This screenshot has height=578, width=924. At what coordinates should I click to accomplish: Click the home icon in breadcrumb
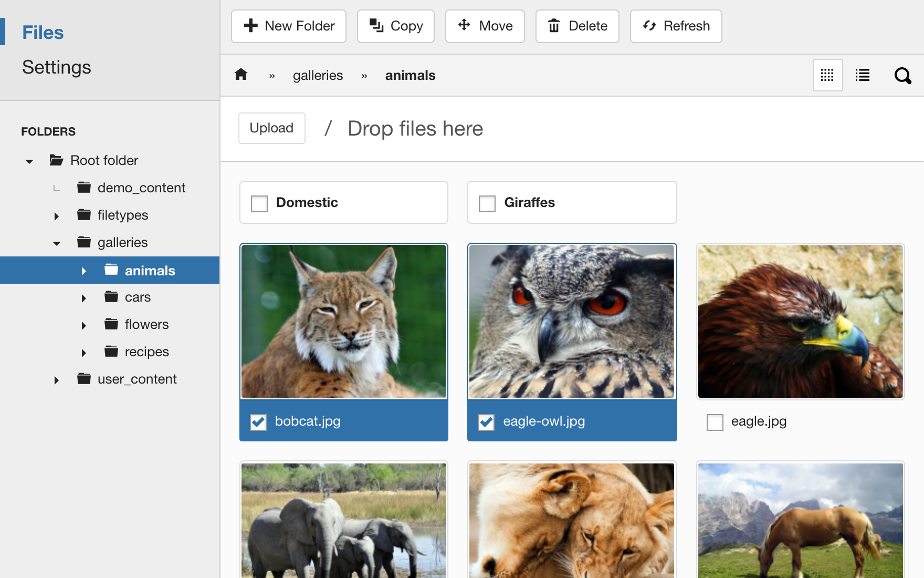241,75
